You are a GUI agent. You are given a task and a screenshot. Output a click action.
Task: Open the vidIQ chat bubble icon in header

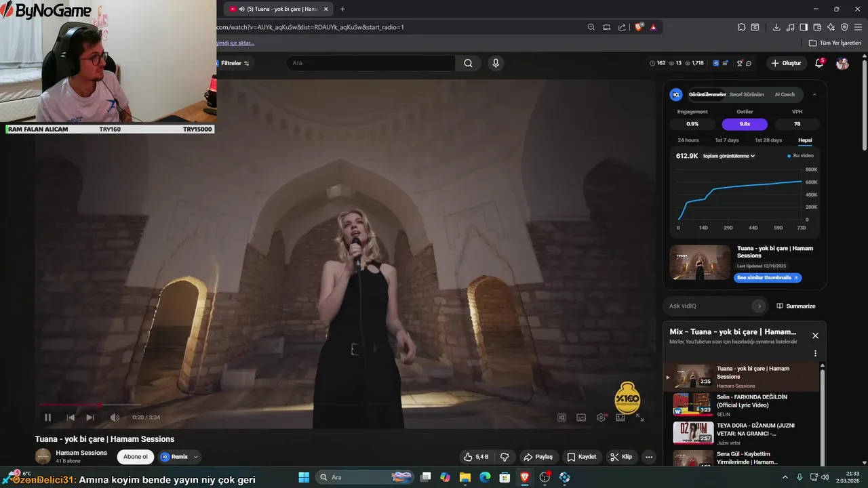(749, 63)
